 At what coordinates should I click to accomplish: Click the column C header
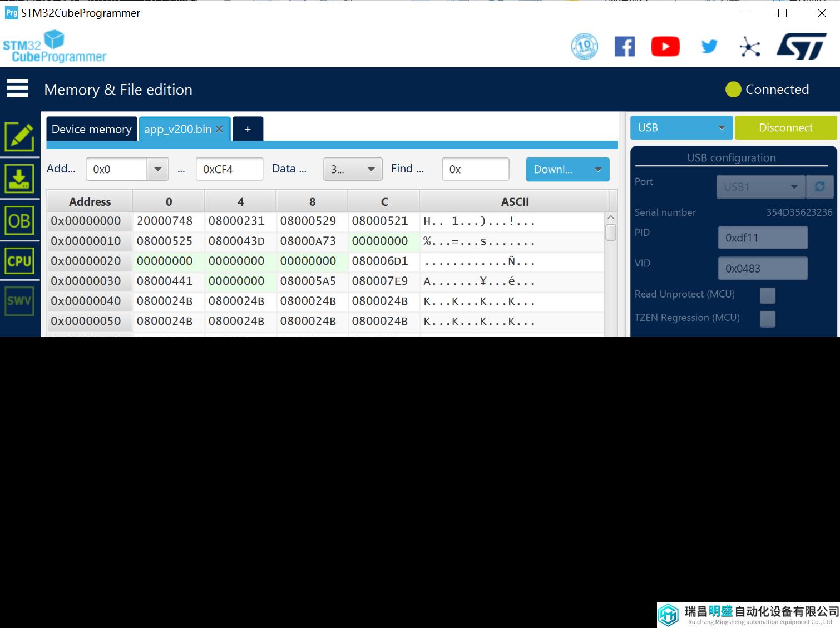[384, 202]
